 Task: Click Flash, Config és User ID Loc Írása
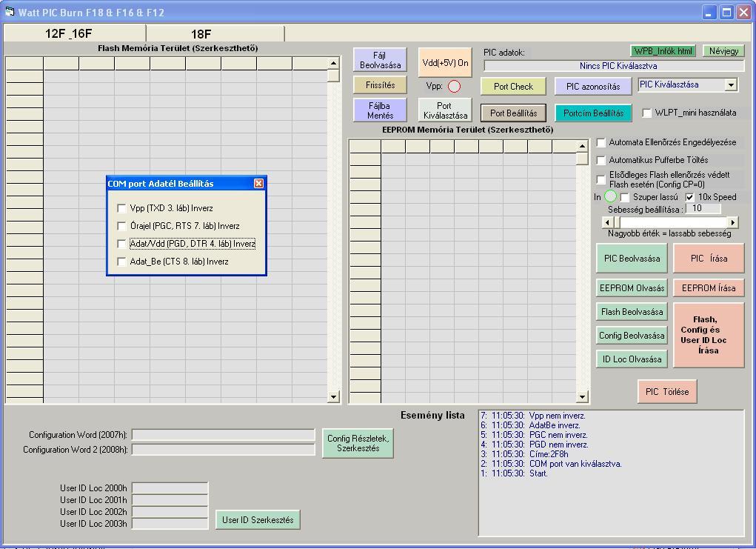pyautogui.click(x=709, y=336)
